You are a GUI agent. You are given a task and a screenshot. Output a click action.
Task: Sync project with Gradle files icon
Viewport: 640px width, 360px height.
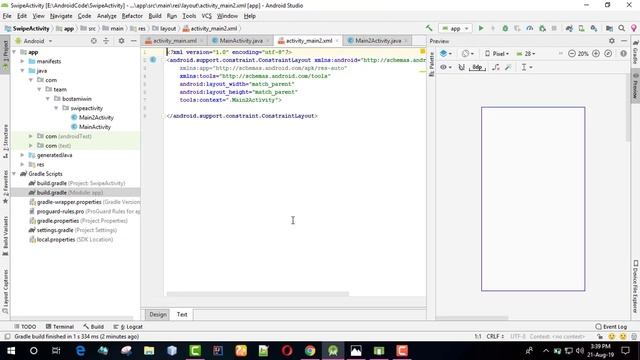pos(569,28)
